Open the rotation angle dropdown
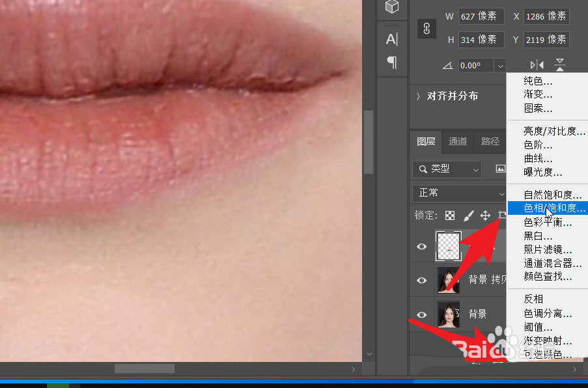 pyautogui.click(x=499, y=65)
